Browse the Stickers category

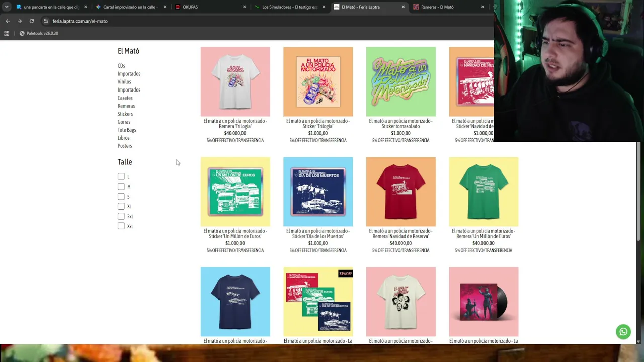pyautogui.click(x=125, y=114)
